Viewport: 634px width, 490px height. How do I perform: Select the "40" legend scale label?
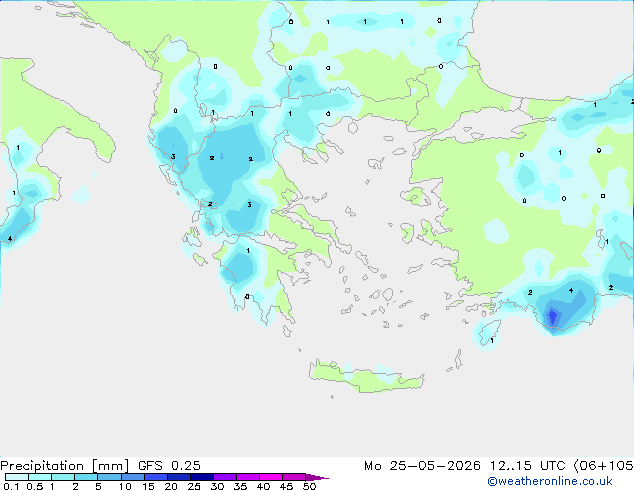pyautogui.click(x=263, y=486)
